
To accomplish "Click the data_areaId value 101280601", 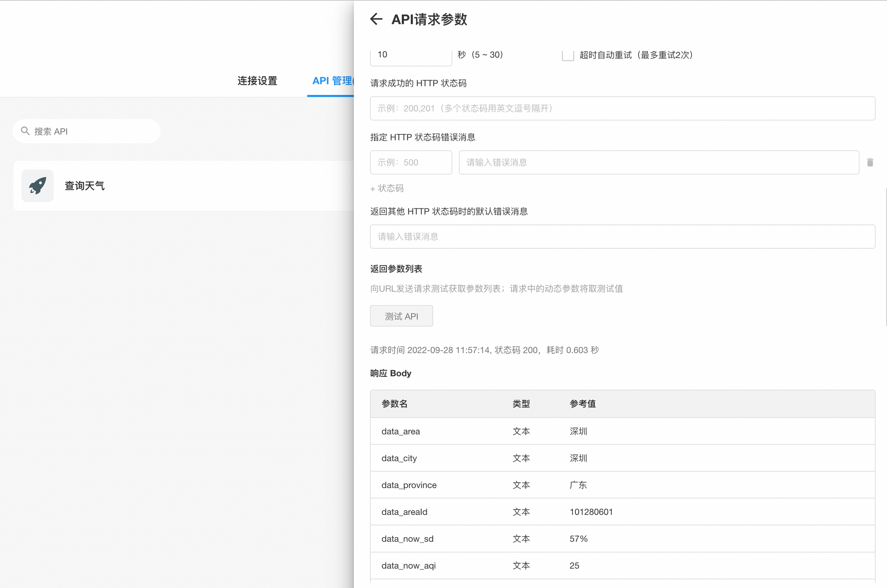I will [x=591, y=512].
